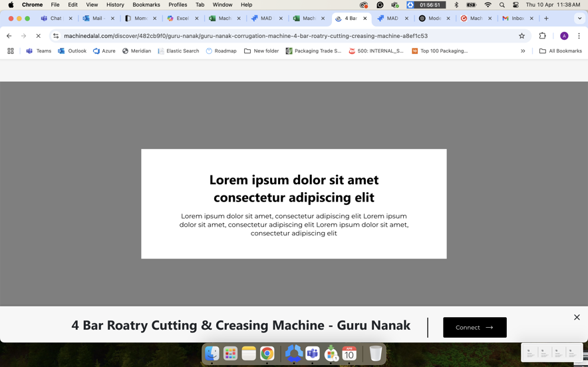Stop loading the current page
This screenshot has width=588, height=367.
coord(38,36)
